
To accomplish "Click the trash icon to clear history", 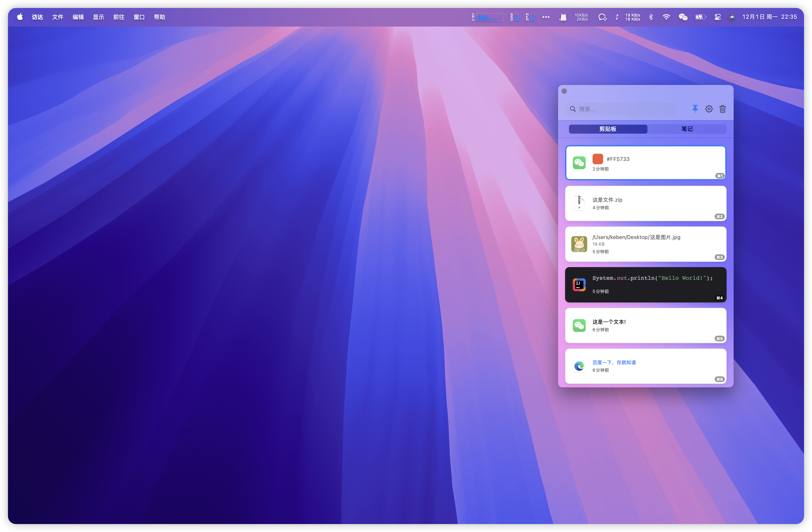I will coord(722,109).
